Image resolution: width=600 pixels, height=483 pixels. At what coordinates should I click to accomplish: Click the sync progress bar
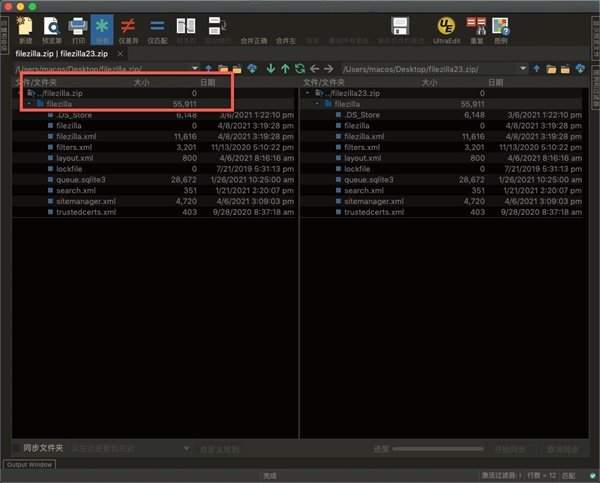tap(437, 449)
